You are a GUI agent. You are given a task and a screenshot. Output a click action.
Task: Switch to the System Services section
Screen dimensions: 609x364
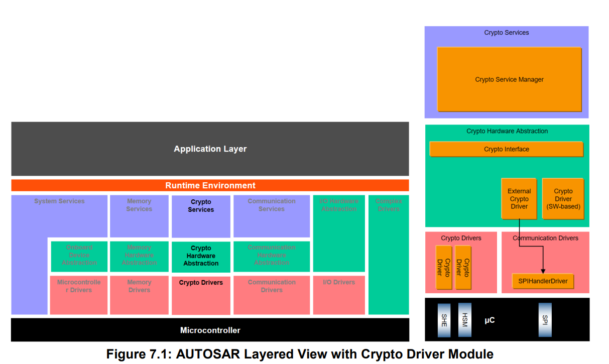click(x=59, y=201)
